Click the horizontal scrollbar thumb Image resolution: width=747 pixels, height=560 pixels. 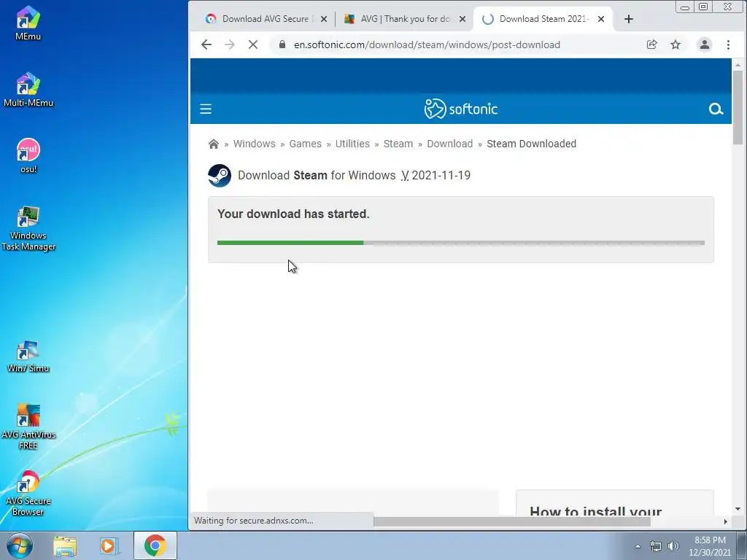coord(511,521)
